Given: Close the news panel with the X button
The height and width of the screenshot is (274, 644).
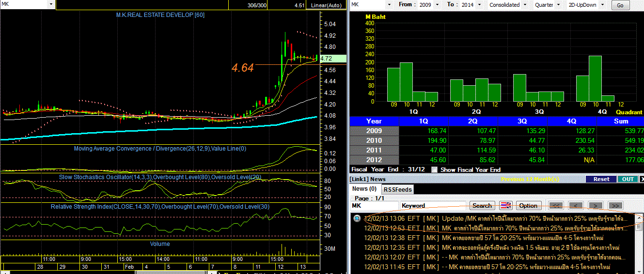Looking at the screenshot, I should coord(642,179).
